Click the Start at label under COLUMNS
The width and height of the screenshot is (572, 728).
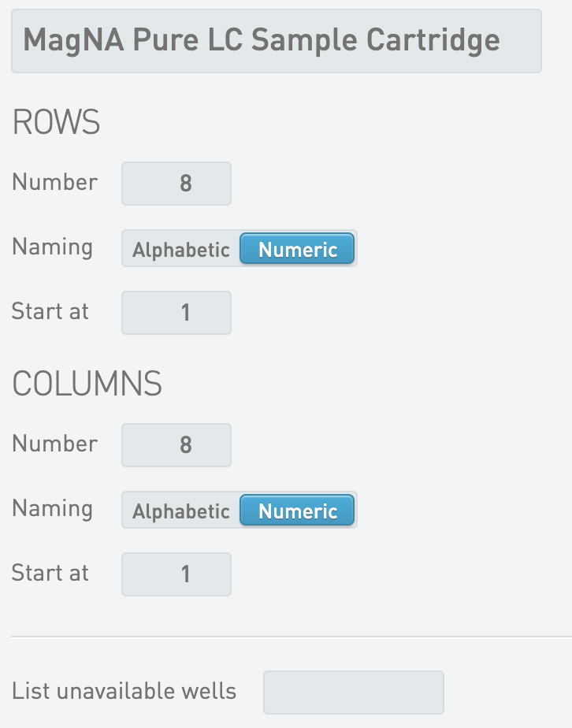coord(50,573)
